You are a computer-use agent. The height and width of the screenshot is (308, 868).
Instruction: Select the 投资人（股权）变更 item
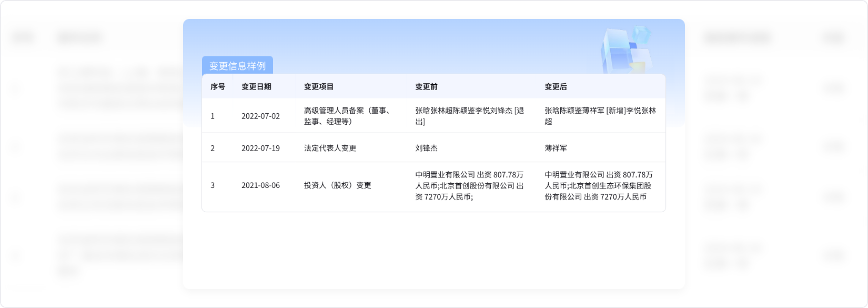337,185
